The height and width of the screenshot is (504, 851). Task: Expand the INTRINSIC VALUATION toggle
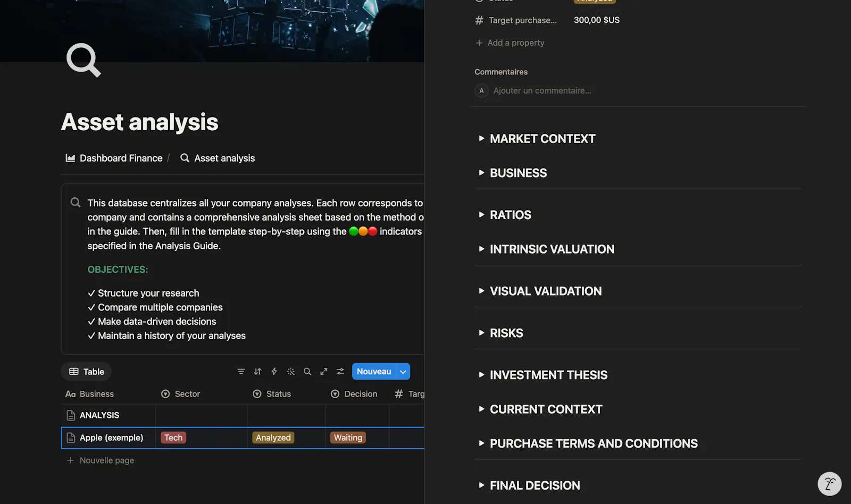coord(481,249)
